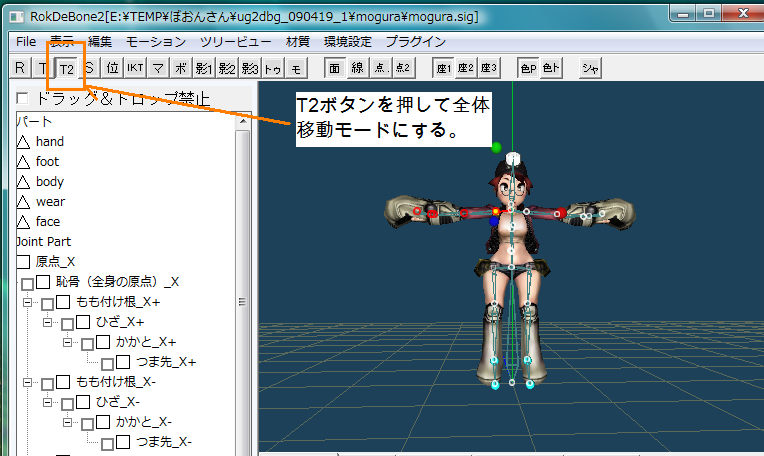The width and height of the screenshot is (764, 456).
Task: Select the body part in tree
Action: [49, 182]
